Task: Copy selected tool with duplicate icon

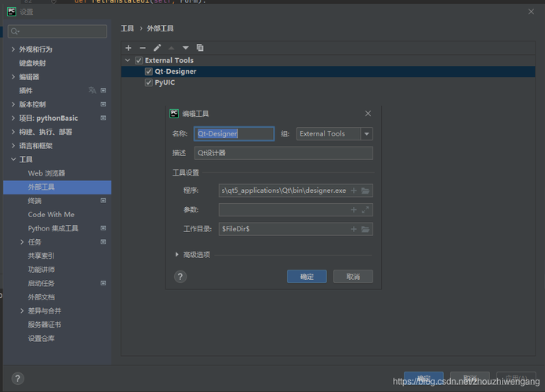Action: point(200,48)
